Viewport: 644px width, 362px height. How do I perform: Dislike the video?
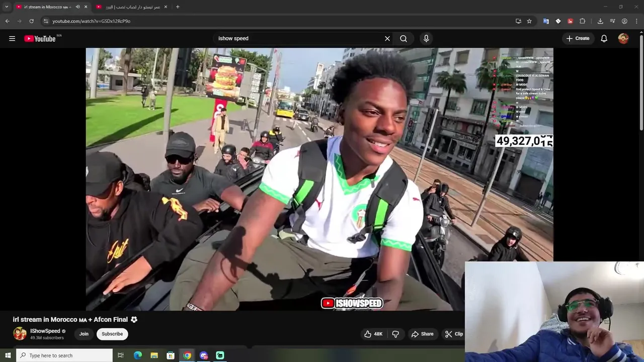(x=395, y=334)
